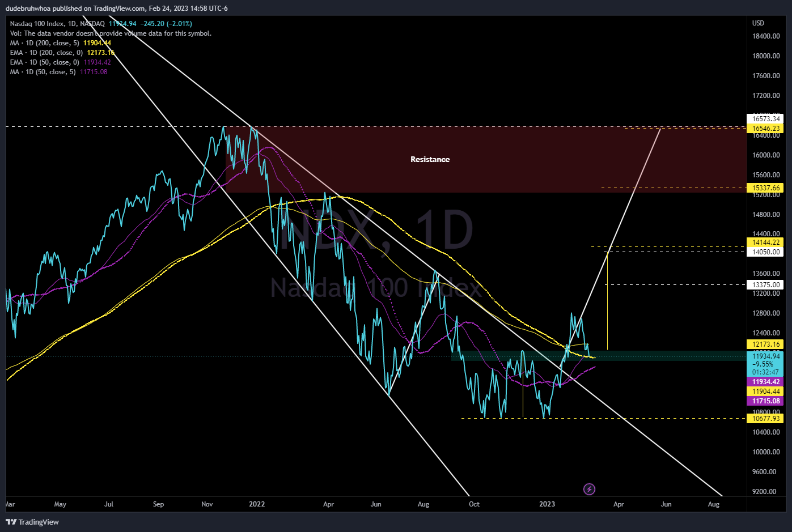
Task: Click the 12173.16 EMA price label
Action: (x=765, y=344)
